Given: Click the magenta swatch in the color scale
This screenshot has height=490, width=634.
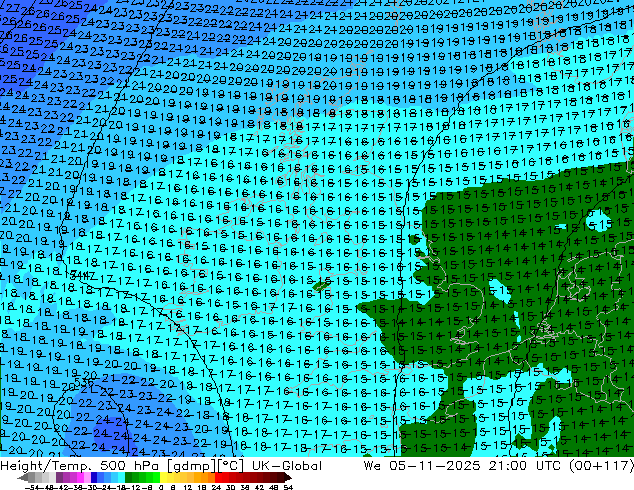Looking at the screenshot, I should pyautogui.click(x=80, y=478).
